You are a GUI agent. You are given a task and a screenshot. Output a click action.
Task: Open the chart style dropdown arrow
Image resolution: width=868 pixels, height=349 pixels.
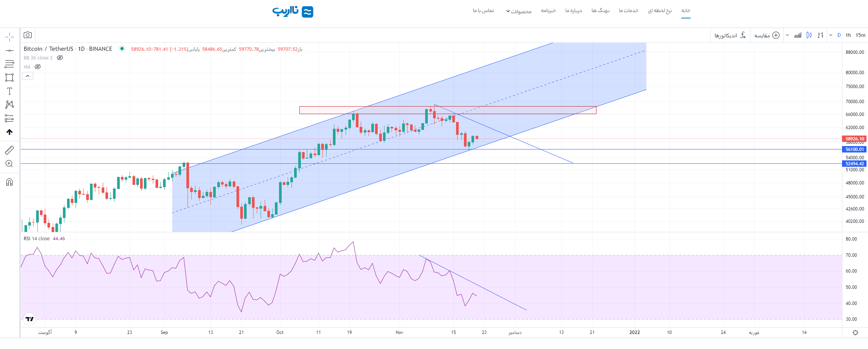787,35
